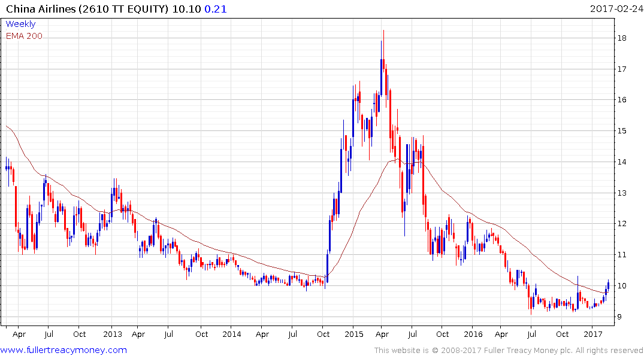644x359 pixels.
Task: Click the blue price change 0.21
Action: 216,9
